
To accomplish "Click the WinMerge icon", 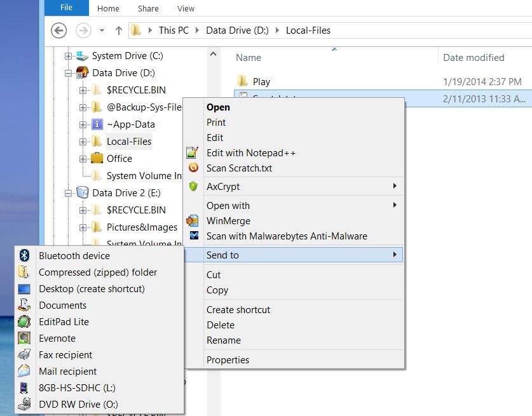I will (193, 221).
